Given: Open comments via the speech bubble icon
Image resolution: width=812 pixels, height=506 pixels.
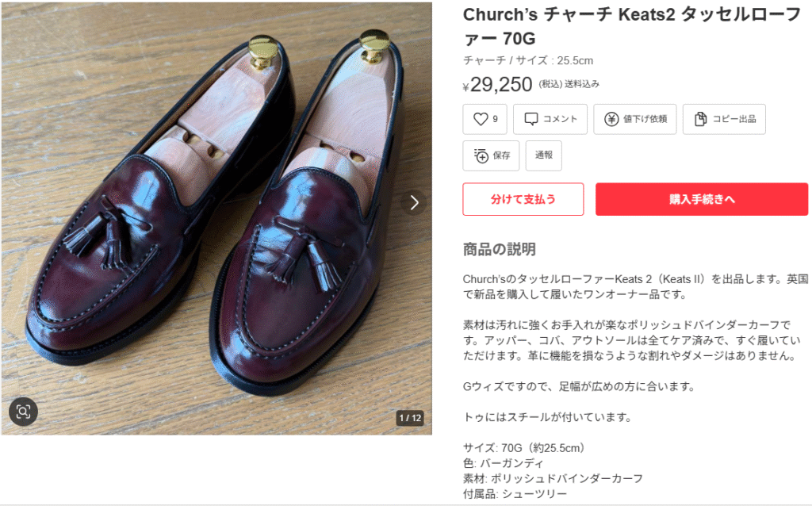Looking at the screenshot, I should [530, 119].
